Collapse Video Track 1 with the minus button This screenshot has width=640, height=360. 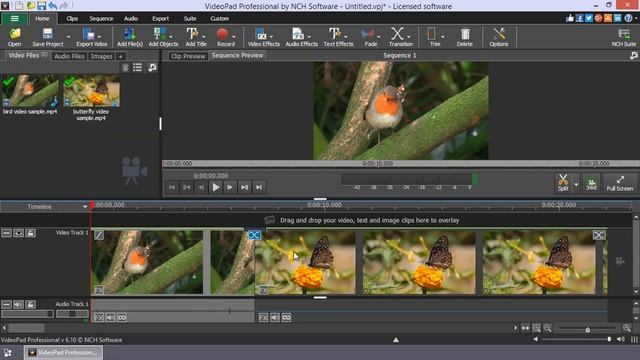click(x=7, y=233)
